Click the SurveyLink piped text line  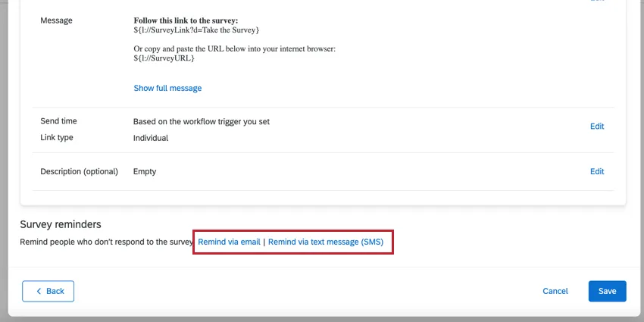coord(196,30)
